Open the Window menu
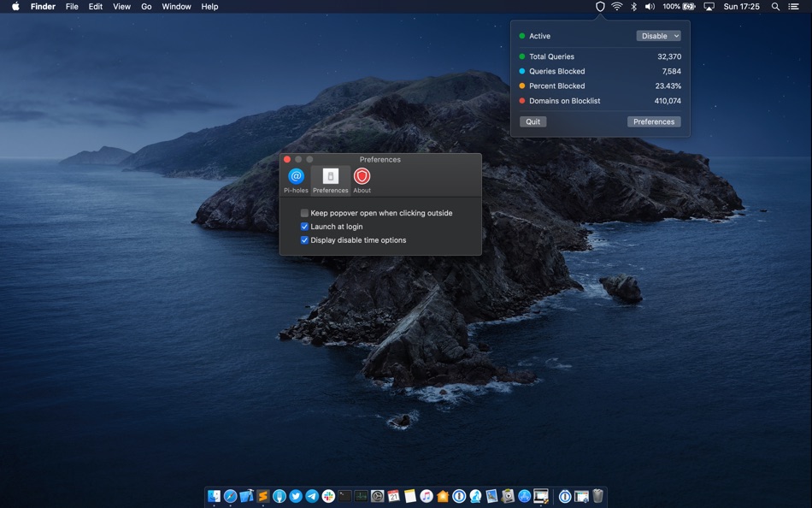This screenshot has height=508, width=812. [x=176, y=7]
